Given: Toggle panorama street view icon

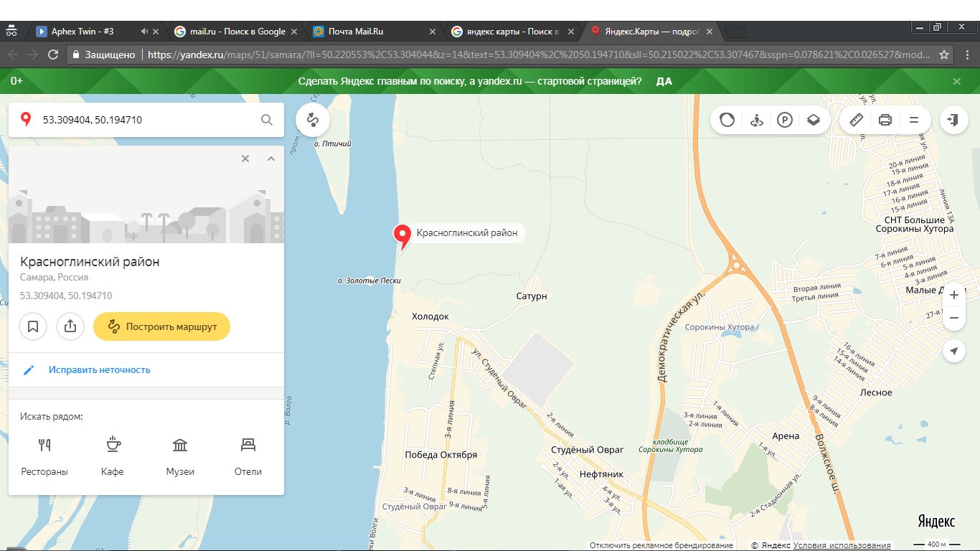Looking at the screenshot, I should 756,120.
